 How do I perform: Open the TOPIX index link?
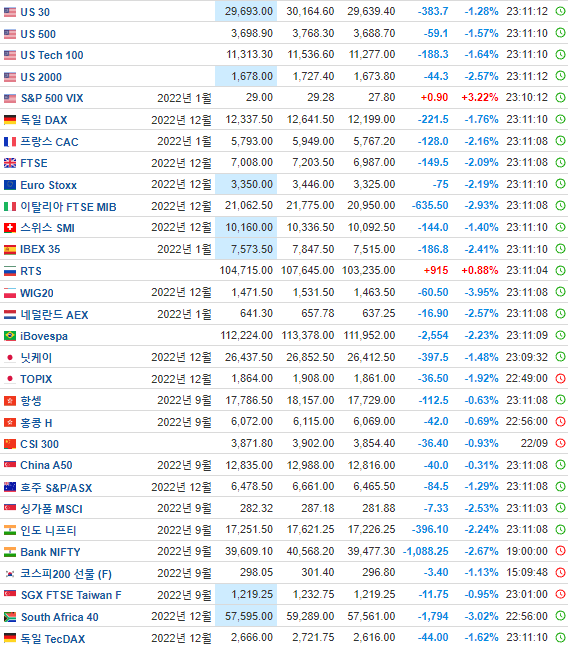coord(36,379)
